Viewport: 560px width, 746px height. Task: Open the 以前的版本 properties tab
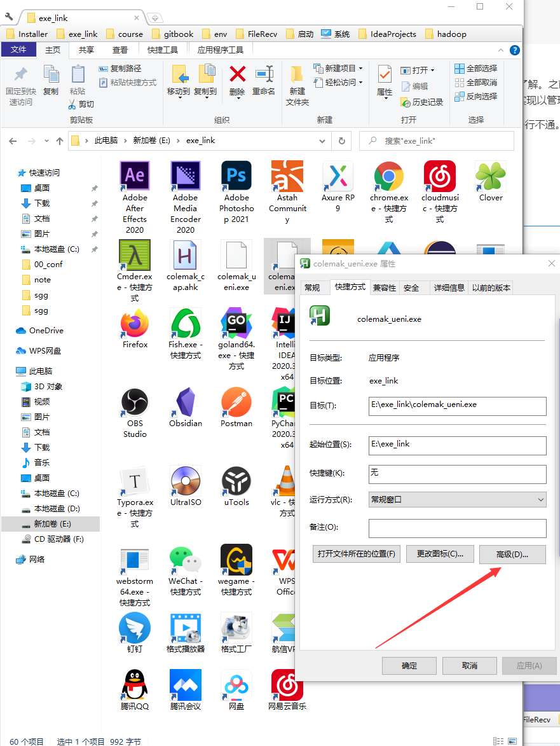point(491,288)
